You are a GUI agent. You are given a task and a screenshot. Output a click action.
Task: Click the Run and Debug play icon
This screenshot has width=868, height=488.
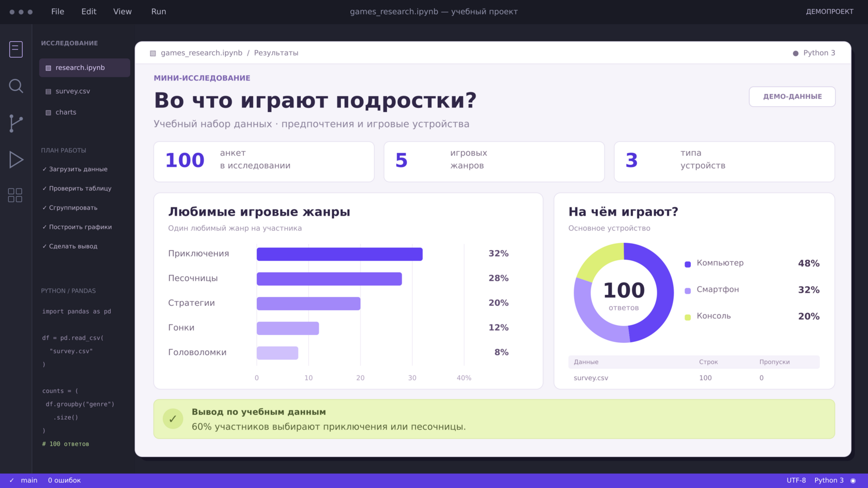(16, 160)
